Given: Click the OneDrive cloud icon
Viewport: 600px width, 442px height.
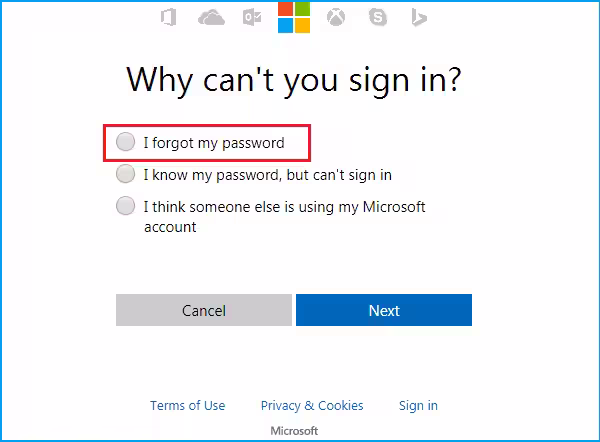Looking at the screenshot, I should pos(211,17).
